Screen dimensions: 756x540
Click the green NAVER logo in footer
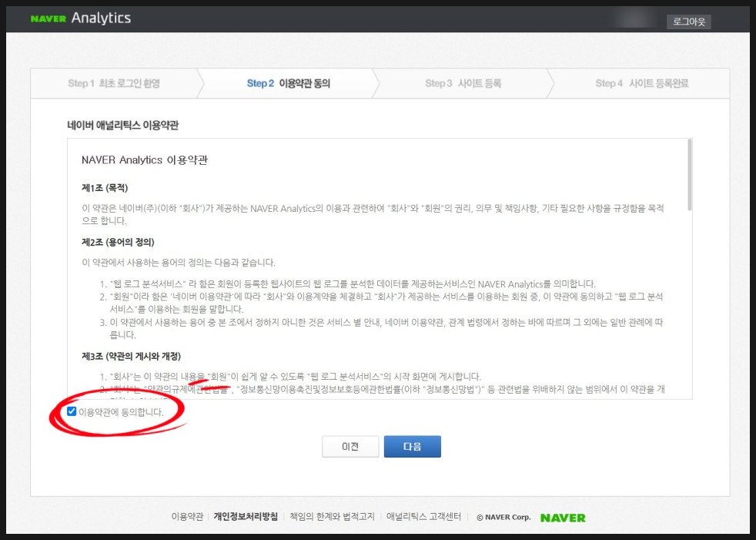562,518
